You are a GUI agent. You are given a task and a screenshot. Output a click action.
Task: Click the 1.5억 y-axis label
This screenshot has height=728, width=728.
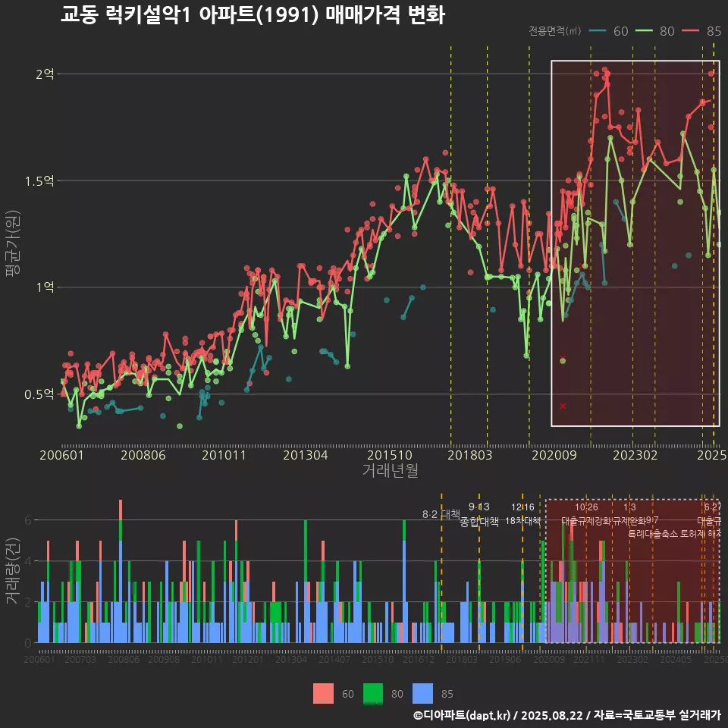tap(39, 180)
